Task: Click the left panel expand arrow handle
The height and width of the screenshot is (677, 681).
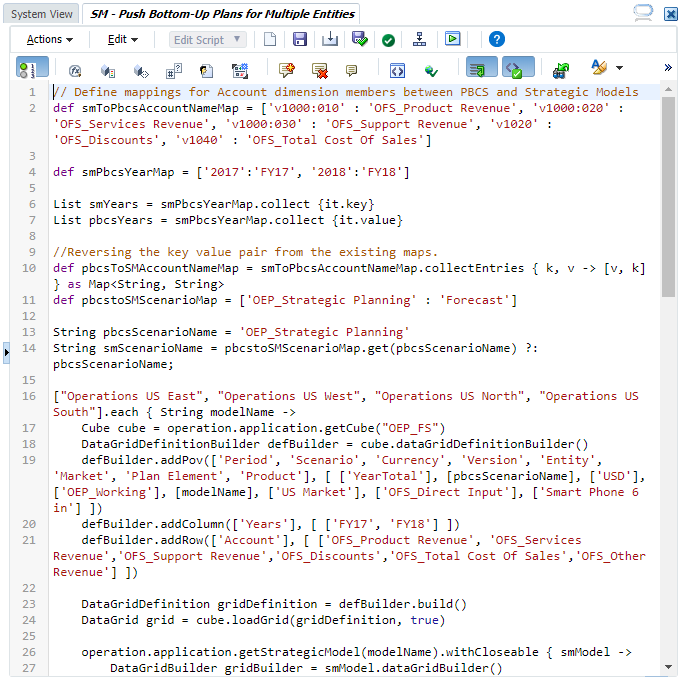Action: click(x=6, y=351)
